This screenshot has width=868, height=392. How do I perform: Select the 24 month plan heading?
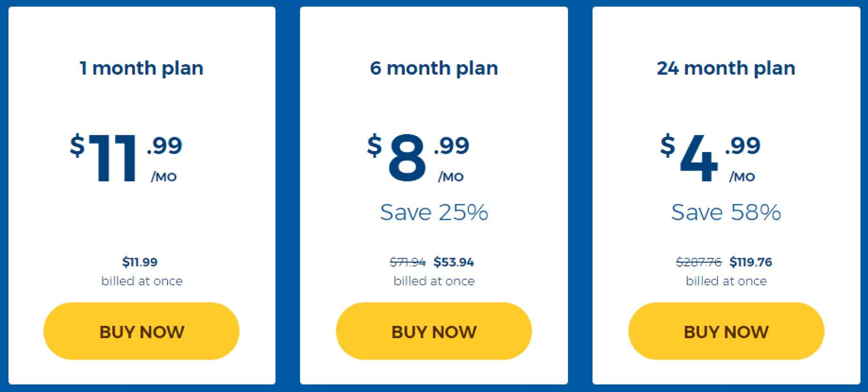pyautogui.click(x=726, y=68)
